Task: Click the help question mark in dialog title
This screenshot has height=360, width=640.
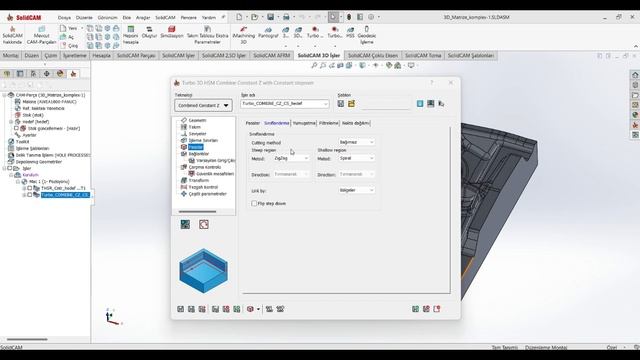Action: coord(431,82)
